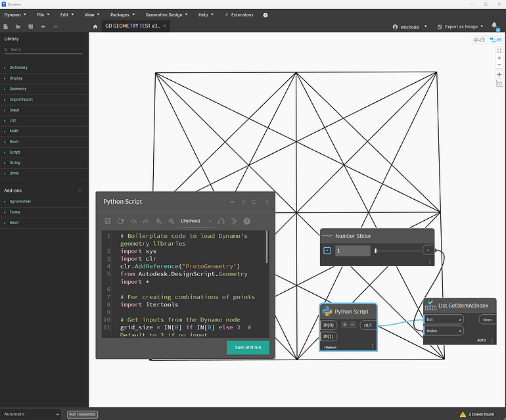Viewport: 506px width, 420px height.
Task: Click the Save and run button
Action: (x=248, y=347)
